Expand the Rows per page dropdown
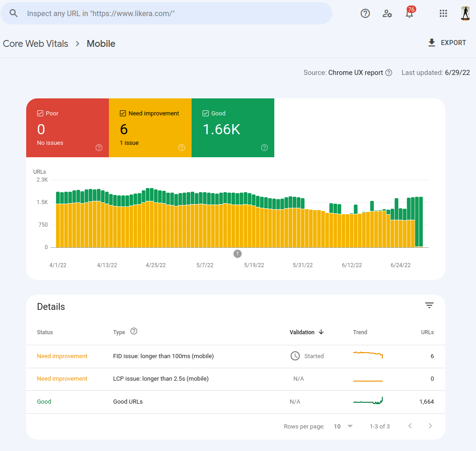Viewport: 476px width, 451px height. (343, 426)
